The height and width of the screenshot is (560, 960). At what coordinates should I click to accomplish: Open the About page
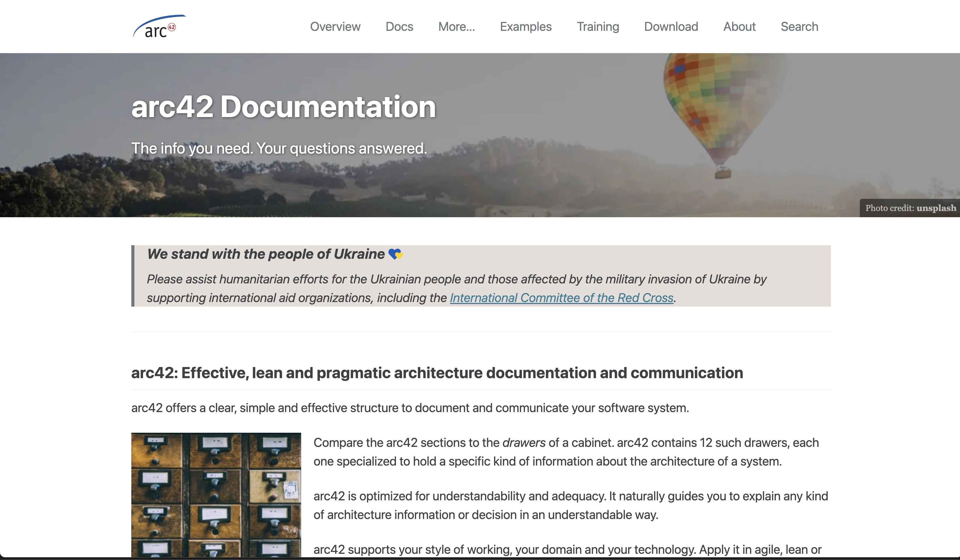click(x=739, y=27)
